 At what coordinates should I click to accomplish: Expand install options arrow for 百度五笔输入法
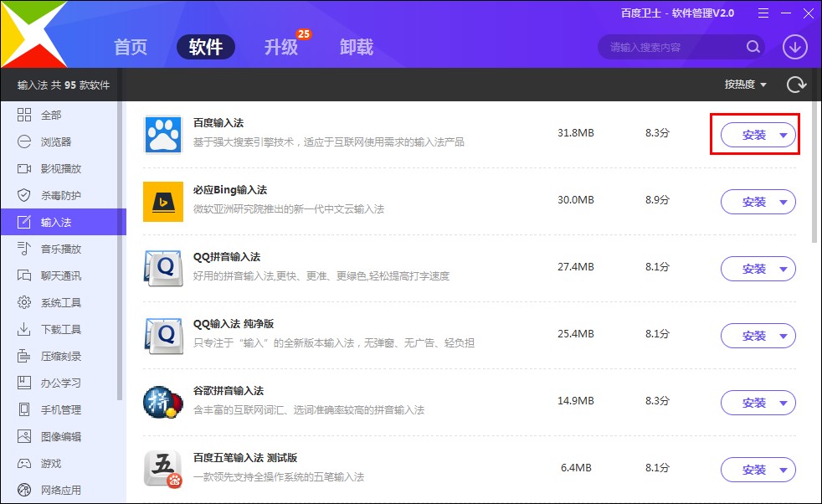pos(783,470)
